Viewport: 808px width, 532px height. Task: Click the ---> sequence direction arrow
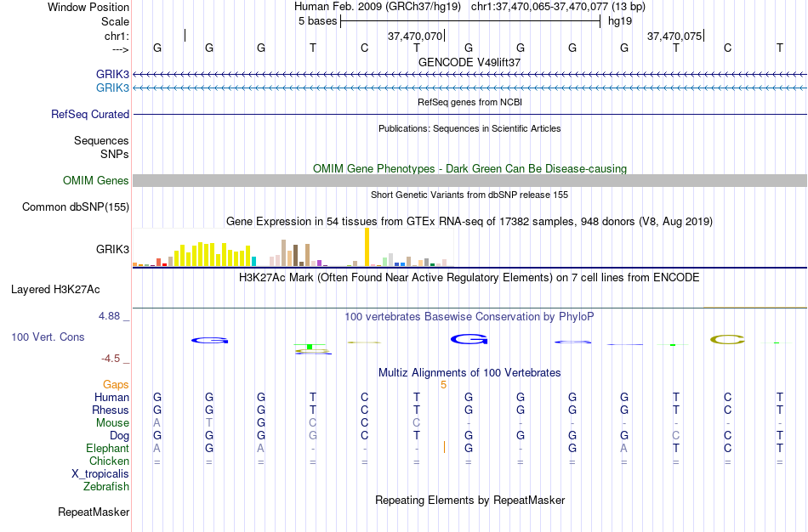(x=121, y=49)
